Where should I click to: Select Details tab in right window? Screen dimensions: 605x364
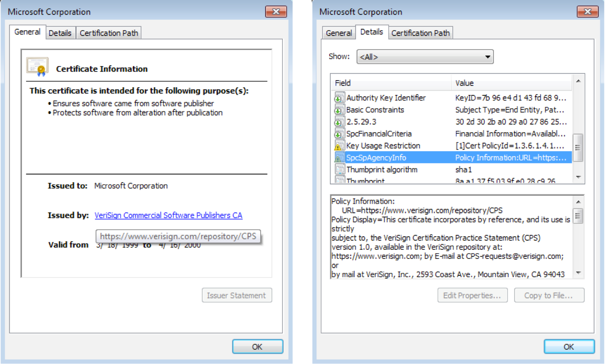click(371, 32)
